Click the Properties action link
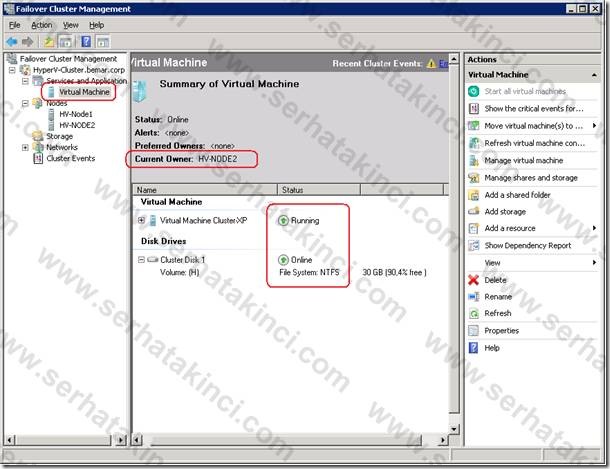This screenshot has height=469, width=610. point(501,331)
